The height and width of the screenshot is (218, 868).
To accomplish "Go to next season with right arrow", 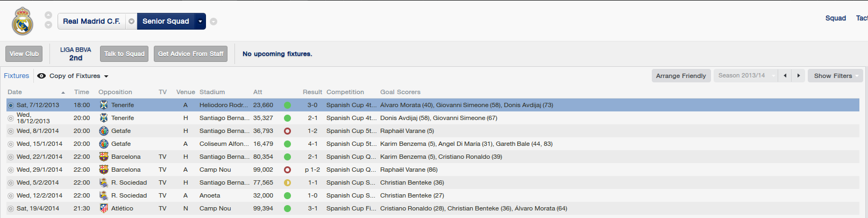I will point(799,76).
